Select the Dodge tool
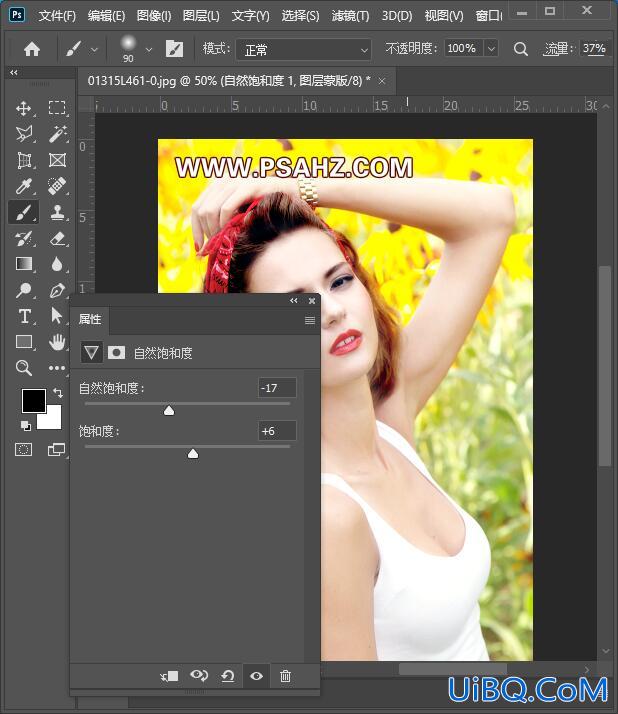The height and width of the screenshot is (714, 618). (24, 290)
